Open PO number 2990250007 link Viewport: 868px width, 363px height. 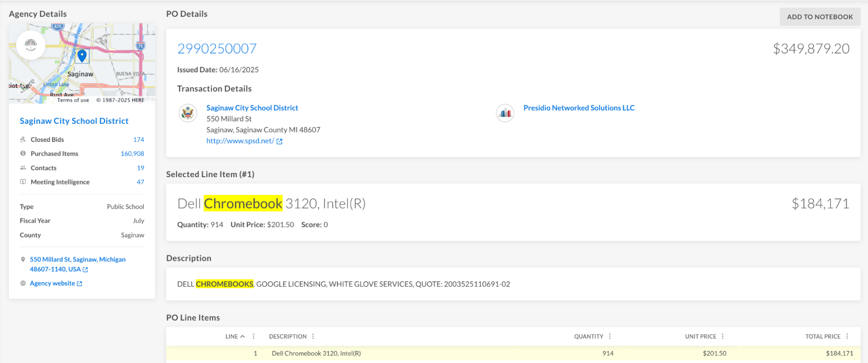click(x=217, y=49)
